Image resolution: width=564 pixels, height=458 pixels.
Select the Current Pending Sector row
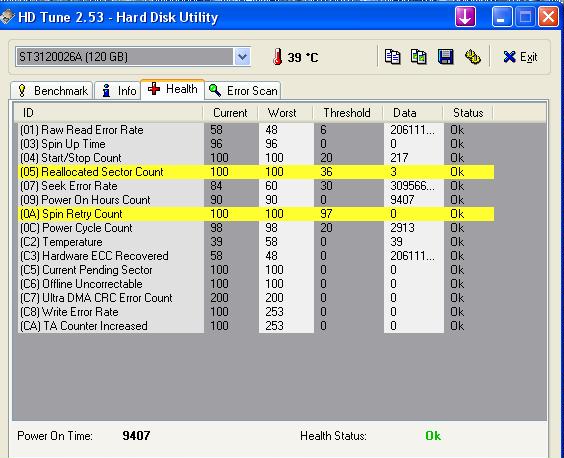click(256, 270)
